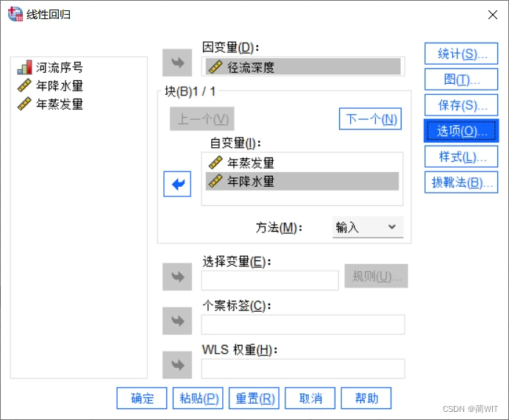Open the 选项(O) dialog
The width and height of the screenshot is (509, 420).
461,131
